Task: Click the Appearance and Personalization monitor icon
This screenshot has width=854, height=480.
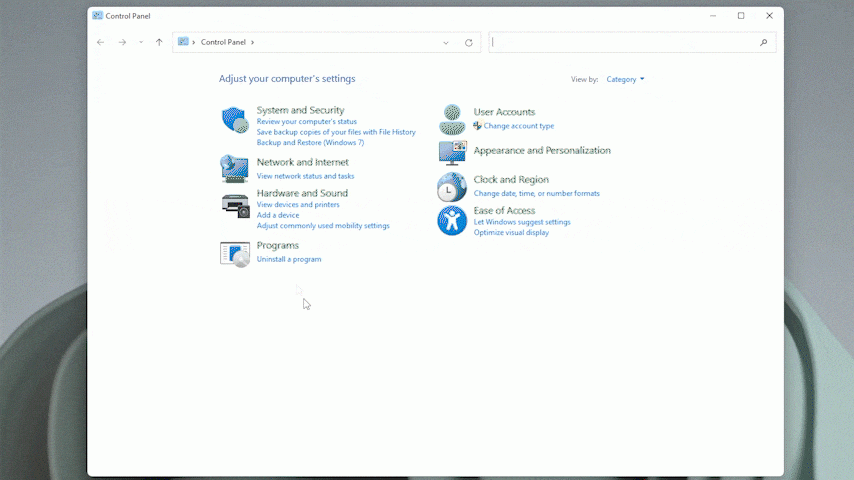Action: pyautogui.click(x=453, y=153)
